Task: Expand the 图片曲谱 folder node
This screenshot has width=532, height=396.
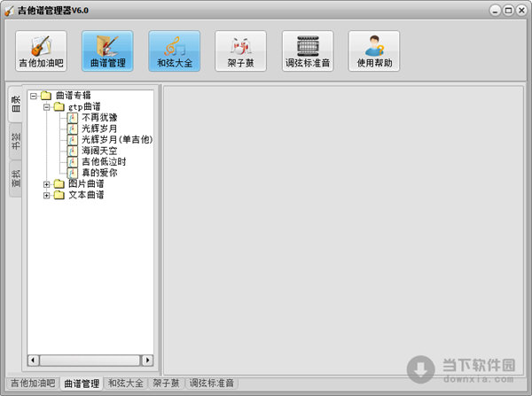Action: 46,184
